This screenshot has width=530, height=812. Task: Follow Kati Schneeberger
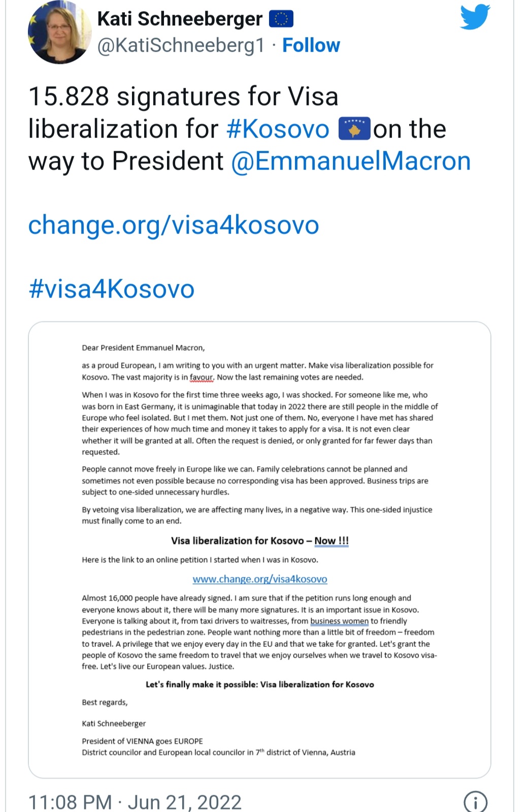coord(311,45)
